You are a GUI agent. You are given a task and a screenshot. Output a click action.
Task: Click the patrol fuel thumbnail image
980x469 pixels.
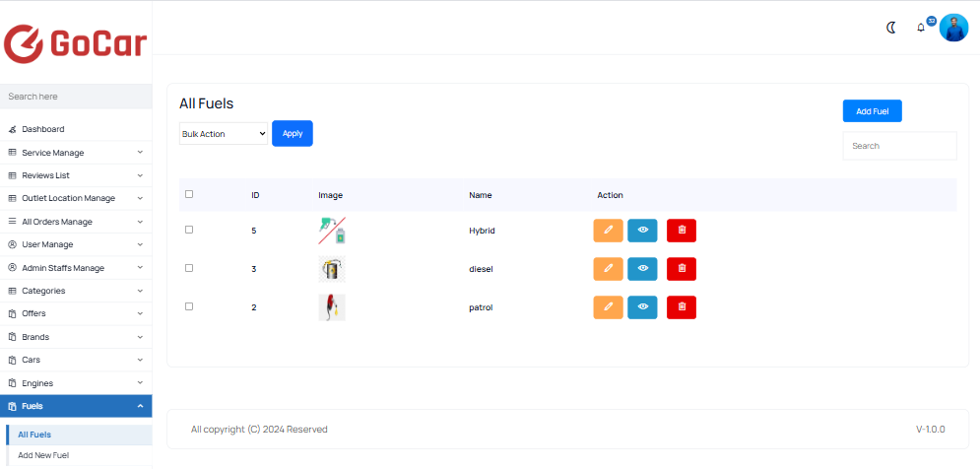click(332, 307)
